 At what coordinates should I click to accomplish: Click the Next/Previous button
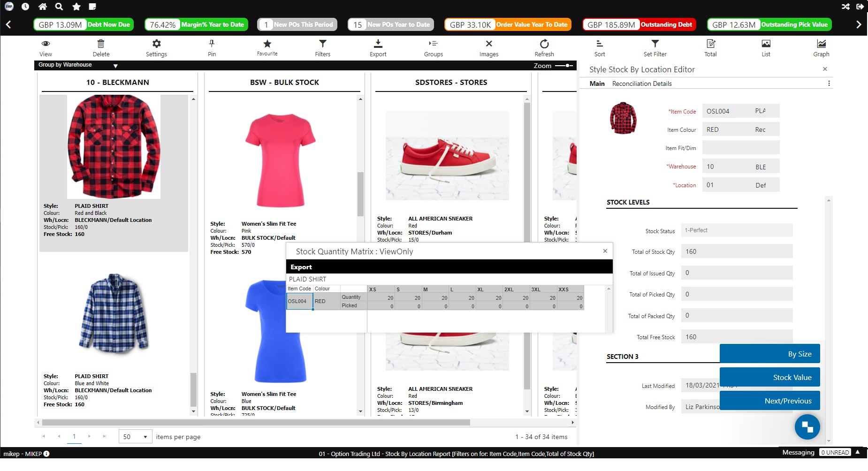(769, 401)
